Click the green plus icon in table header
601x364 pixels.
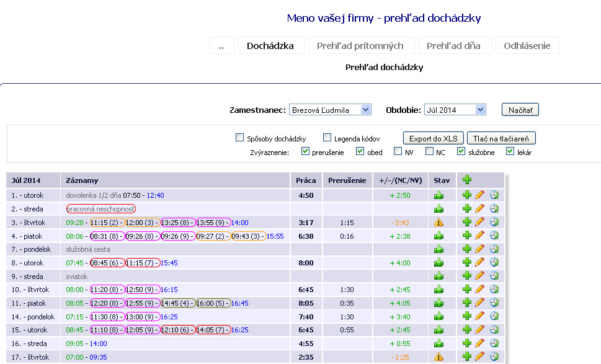[467, 179]
